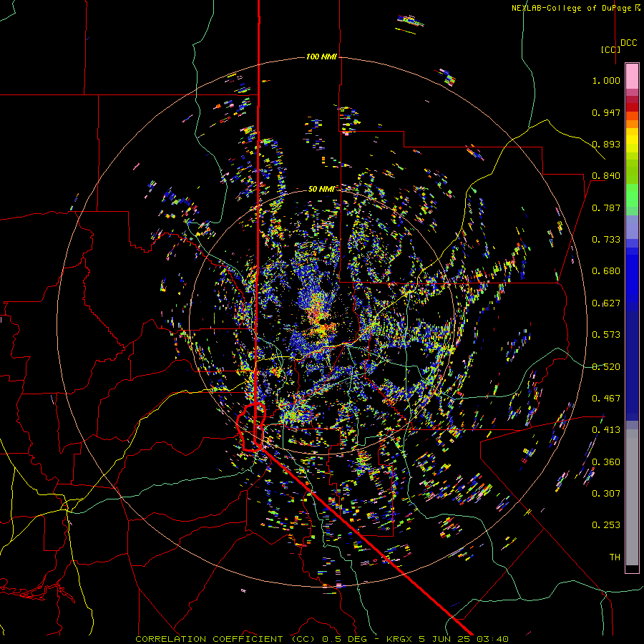Click the 0.893 scale value

click(x=606, y=144)
